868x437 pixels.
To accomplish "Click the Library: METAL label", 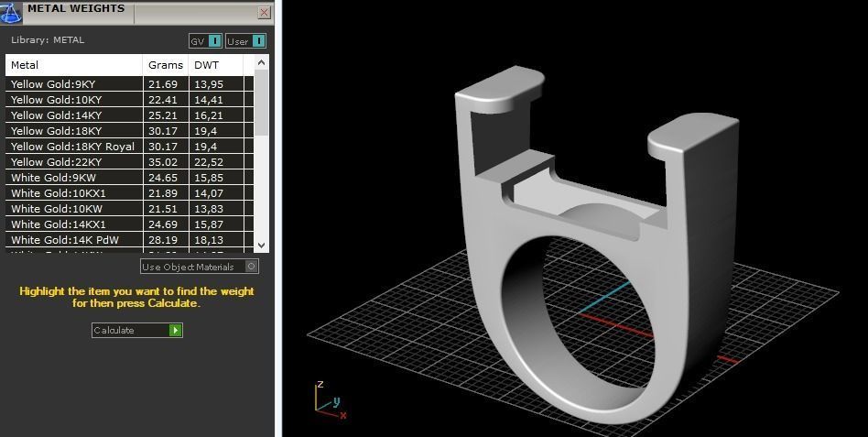I will tap(48, 40).
